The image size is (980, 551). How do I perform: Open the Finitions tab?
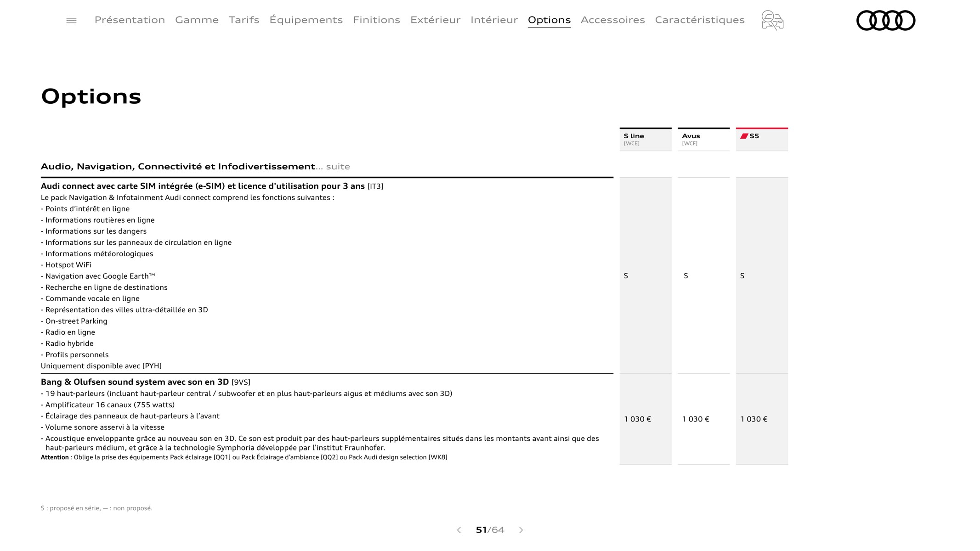click(376, 20)
